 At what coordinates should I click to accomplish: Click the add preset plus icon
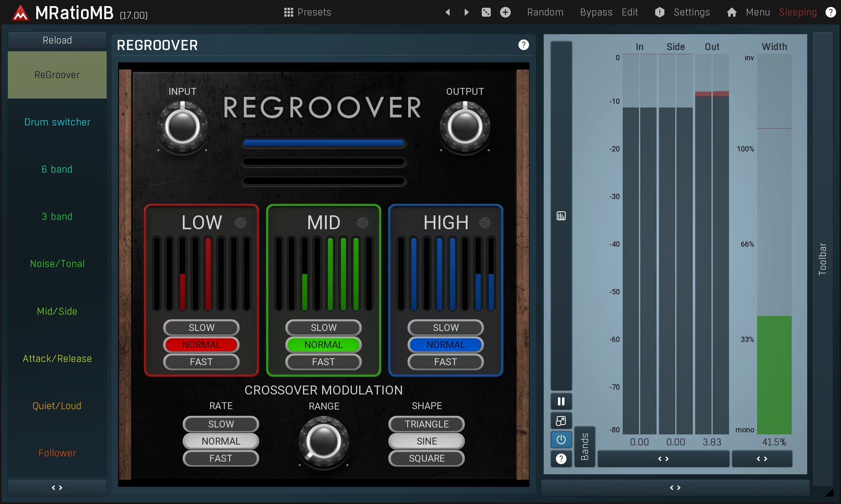[x=505, y=12]
